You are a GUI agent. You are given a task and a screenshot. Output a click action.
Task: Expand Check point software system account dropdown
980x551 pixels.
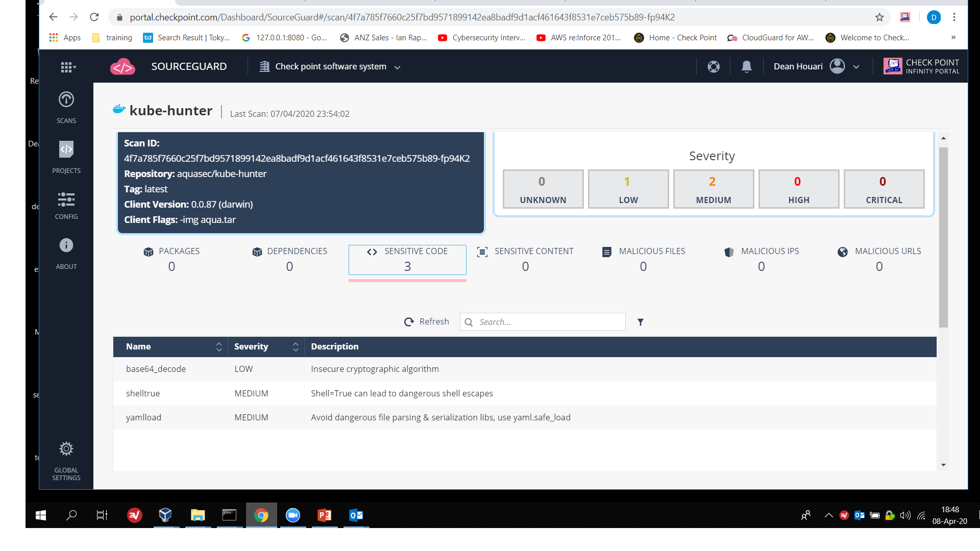(397, 67)
